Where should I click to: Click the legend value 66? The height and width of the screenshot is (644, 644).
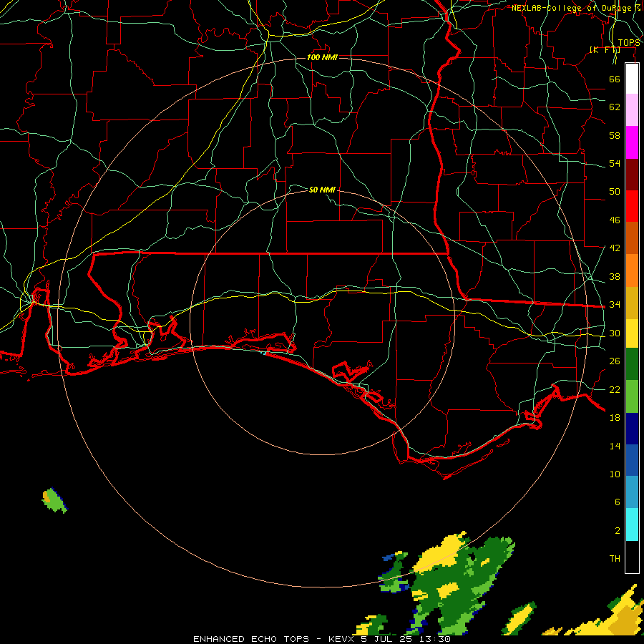(615, 79)
